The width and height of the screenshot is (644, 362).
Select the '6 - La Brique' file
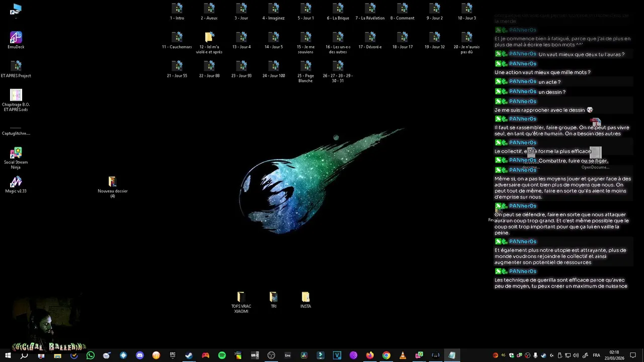click(x=338, y=12)
